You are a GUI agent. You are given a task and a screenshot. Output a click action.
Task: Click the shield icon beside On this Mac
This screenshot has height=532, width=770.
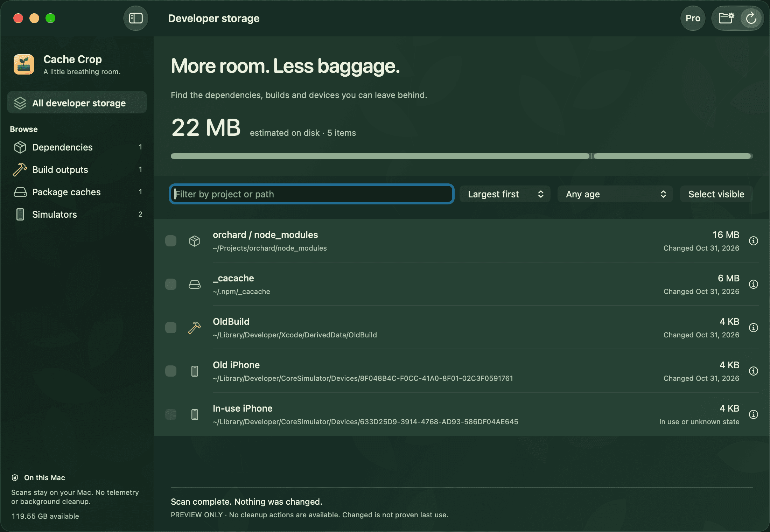[x=15, y=478]
